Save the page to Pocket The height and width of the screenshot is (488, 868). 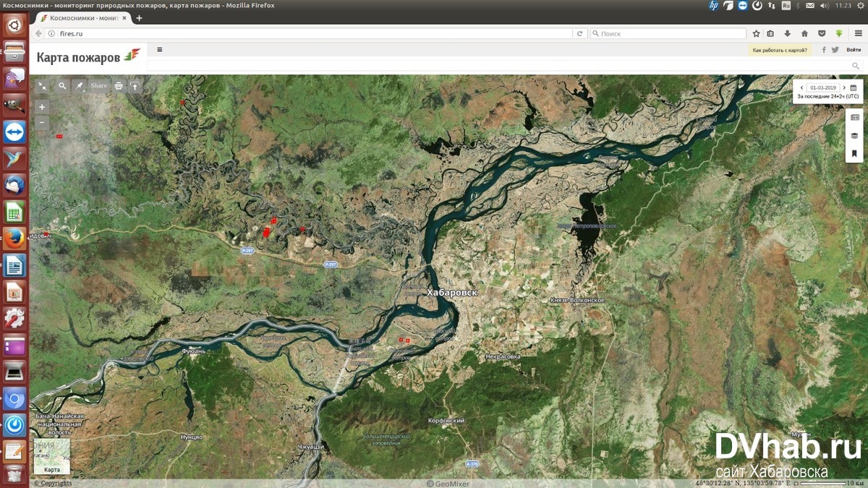(x=822, y=33)
